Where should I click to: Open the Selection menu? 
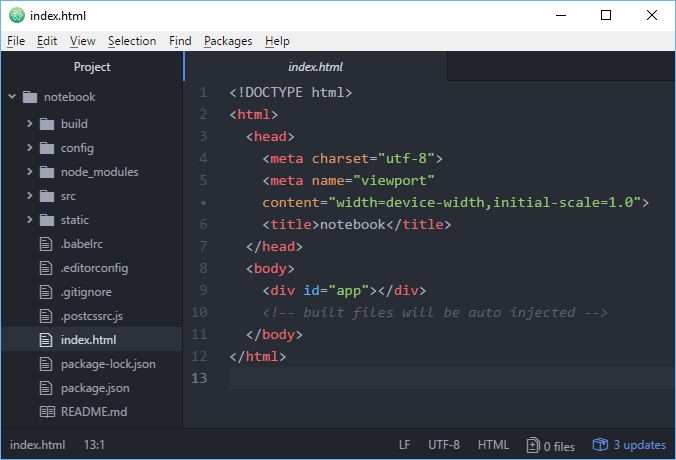click(132, 41)
